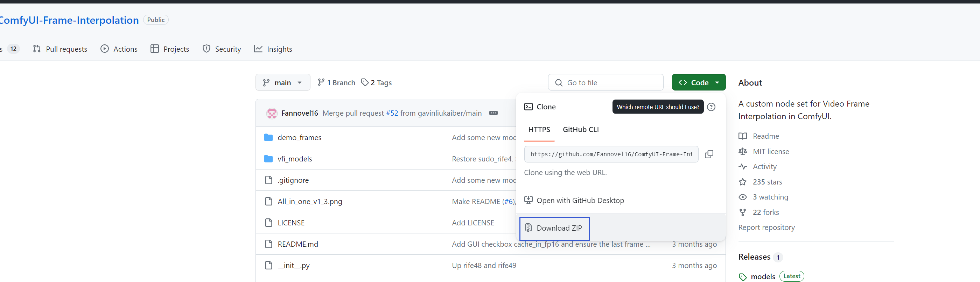
Task: Copy the clone URL to clipboard
Action: (709, 154)
